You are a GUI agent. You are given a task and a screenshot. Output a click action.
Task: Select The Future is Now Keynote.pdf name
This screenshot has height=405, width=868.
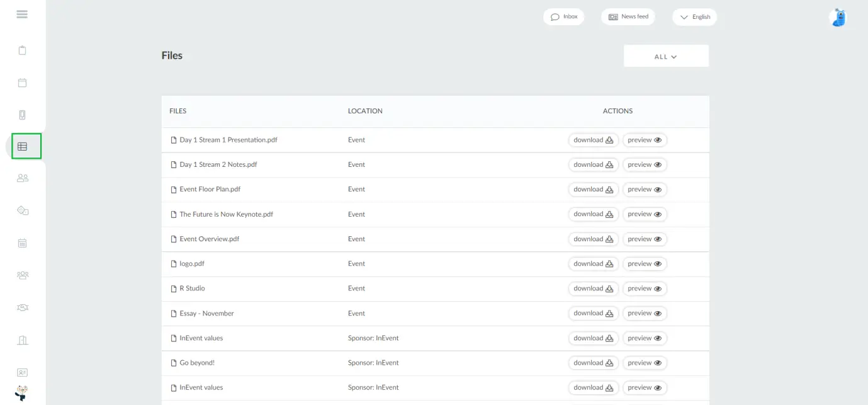pyautogui.click(x=227, y=214)
